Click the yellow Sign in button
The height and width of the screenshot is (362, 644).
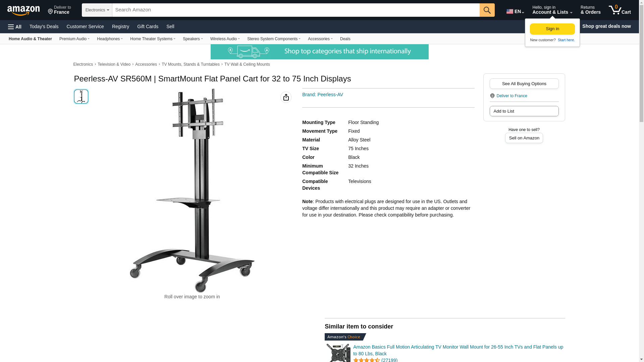coord(552,29)
